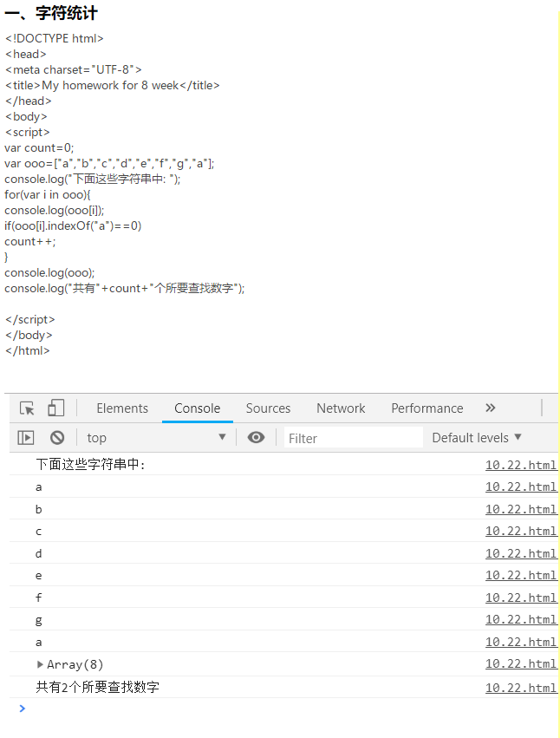Open 10.22.html link on the c row
Viewport: 560px width, 738px height.
point(521,531)
